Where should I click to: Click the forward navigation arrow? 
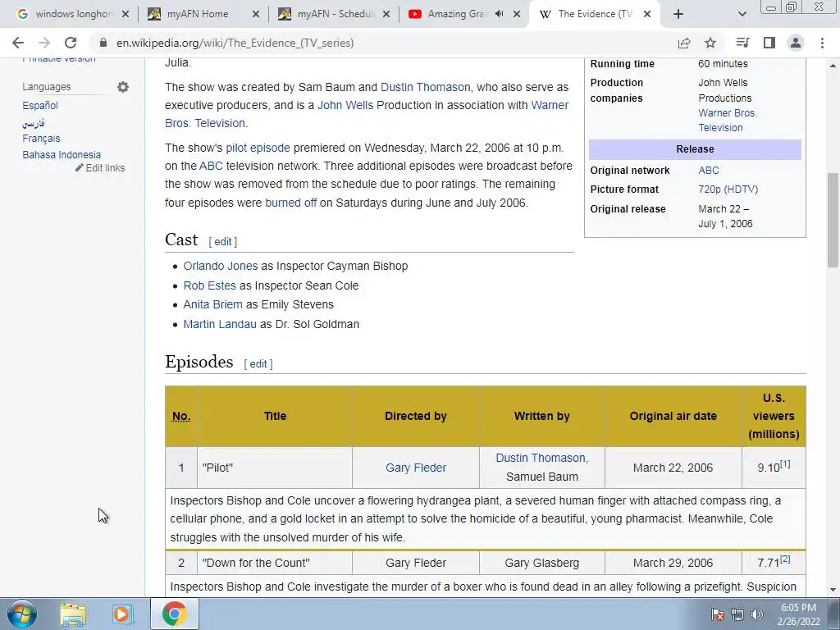[x=44, y=43]
